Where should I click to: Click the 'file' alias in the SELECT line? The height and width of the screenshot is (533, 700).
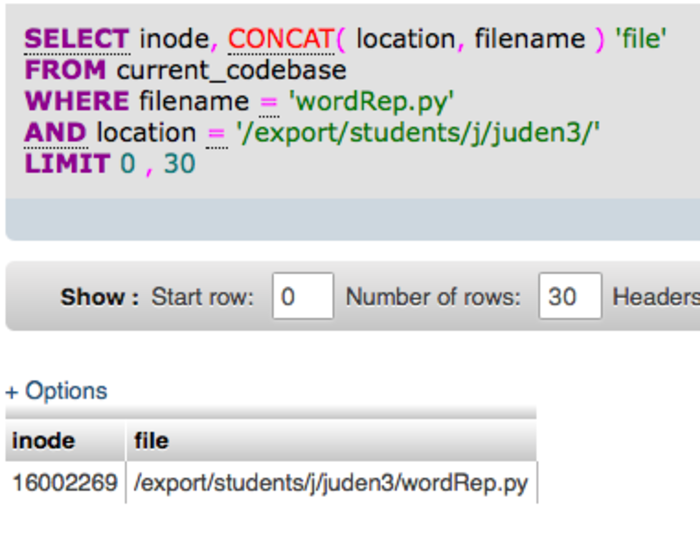point(641,39)
